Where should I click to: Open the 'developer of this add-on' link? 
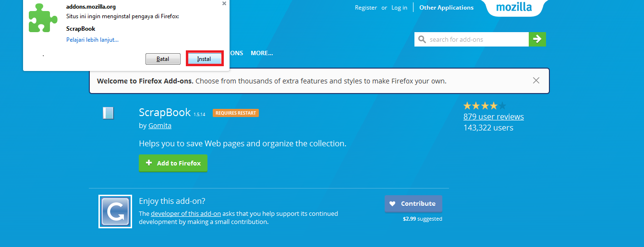[x=186, y=213]
